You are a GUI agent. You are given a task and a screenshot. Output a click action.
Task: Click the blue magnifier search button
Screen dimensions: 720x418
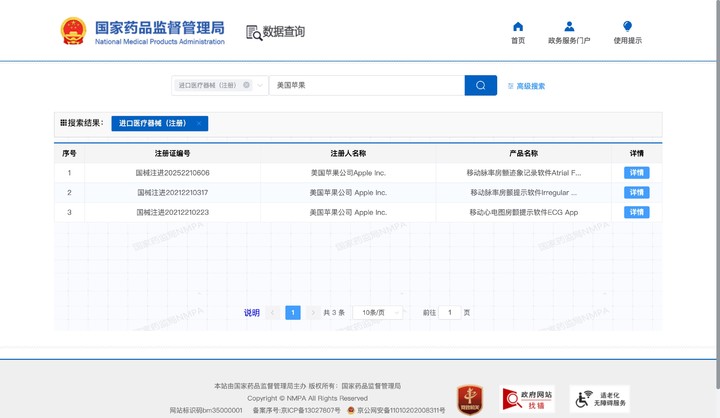(480, 86)
